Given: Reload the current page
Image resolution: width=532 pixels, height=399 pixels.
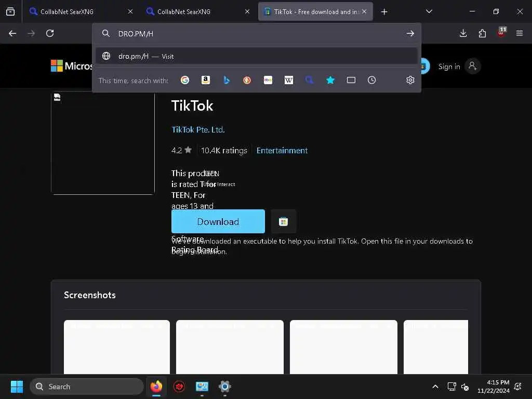Looking at the screenshot, I should [50, 33].
